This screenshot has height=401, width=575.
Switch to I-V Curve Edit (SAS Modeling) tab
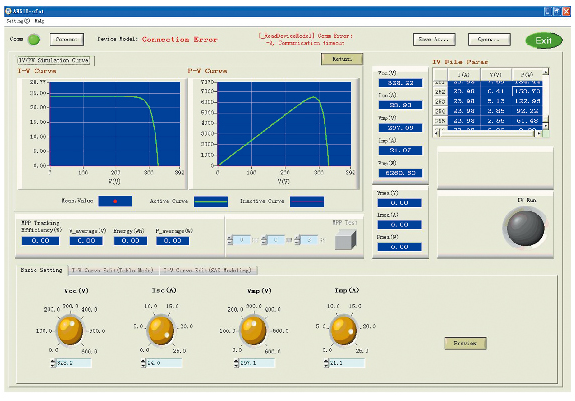tap(208, 271)
